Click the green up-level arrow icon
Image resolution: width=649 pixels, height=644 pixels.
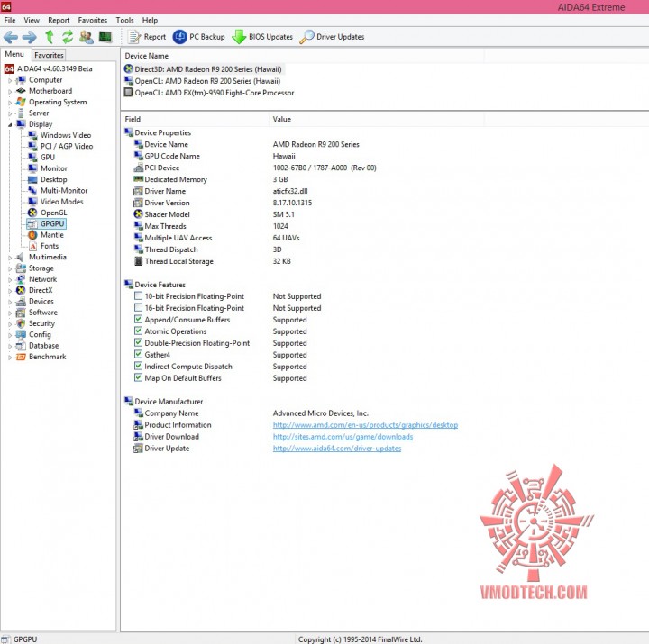50,37
